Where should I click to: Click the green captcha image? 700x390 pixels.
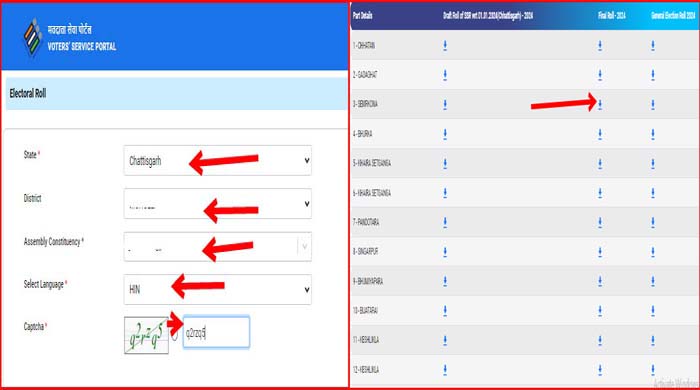tap(146, 336)
